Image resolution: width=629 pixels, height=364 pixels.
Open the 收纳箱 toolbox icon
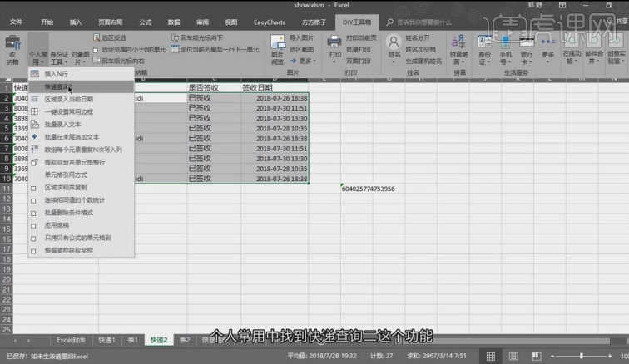(x=12, y=43)
